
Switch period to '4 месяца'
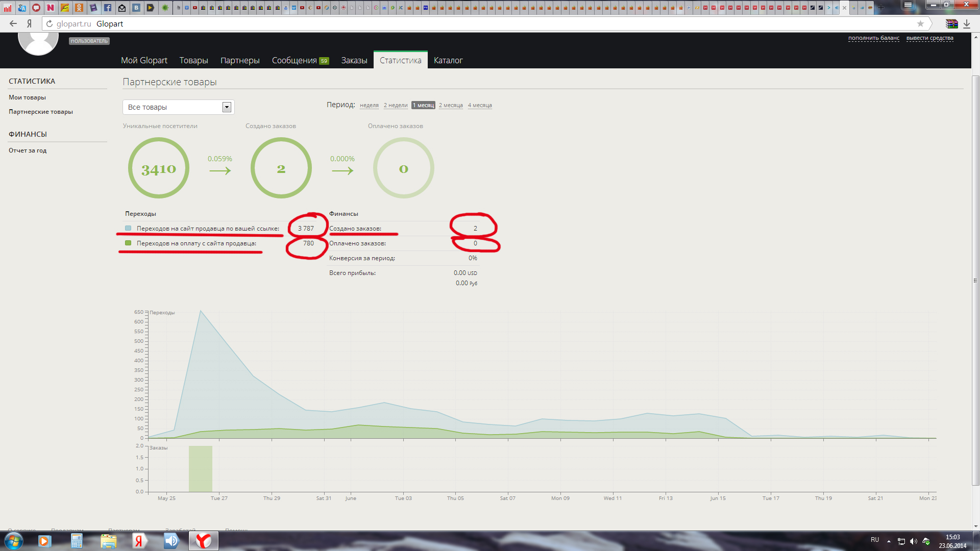(480, 105)
